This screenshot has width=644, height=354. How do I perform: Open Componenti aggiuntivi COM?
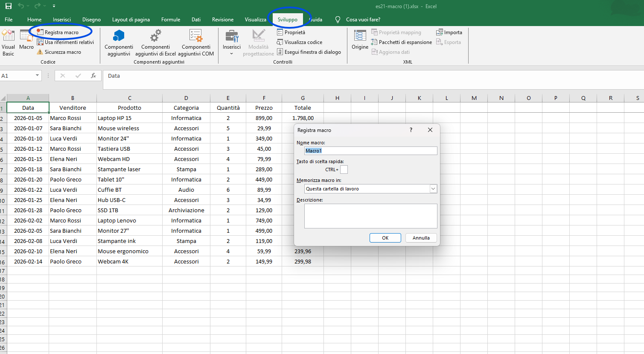pos(196,43)
